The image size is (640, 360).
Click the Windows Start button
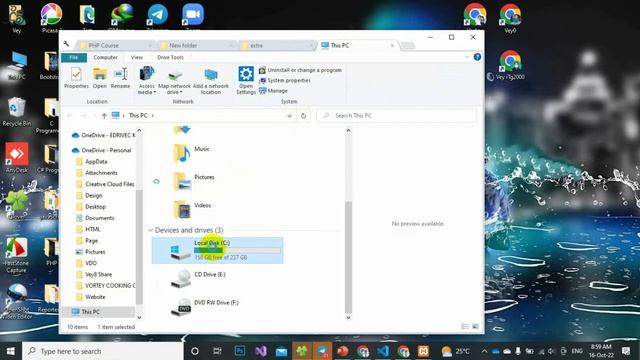11,351
